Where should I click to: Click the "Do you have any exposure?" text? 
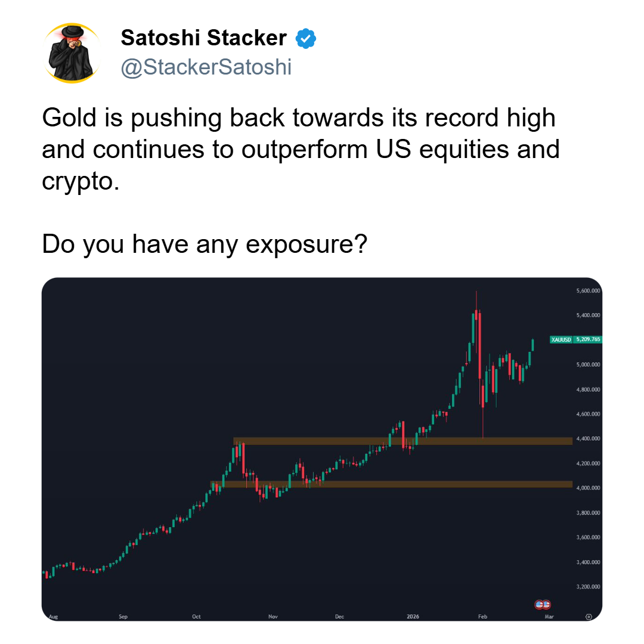point(203,243)
